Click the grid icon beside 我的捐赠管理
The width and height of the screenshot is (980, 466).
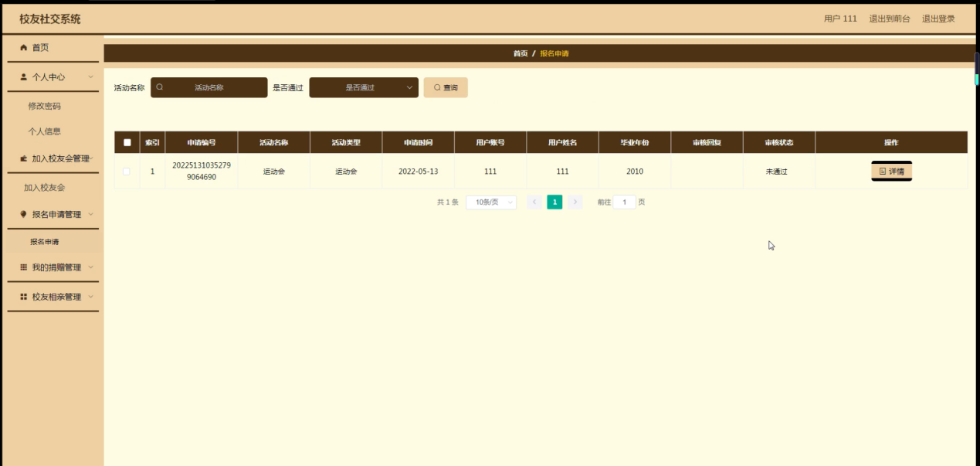coord(23,267)
